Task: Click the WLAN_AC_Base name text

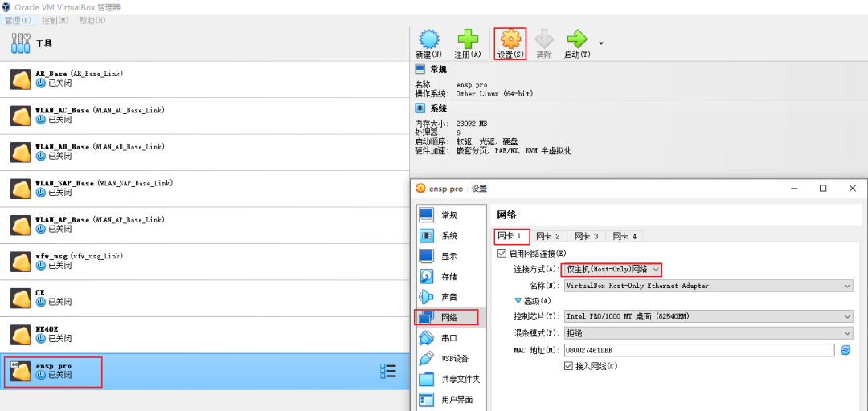Action: [62, 110]
